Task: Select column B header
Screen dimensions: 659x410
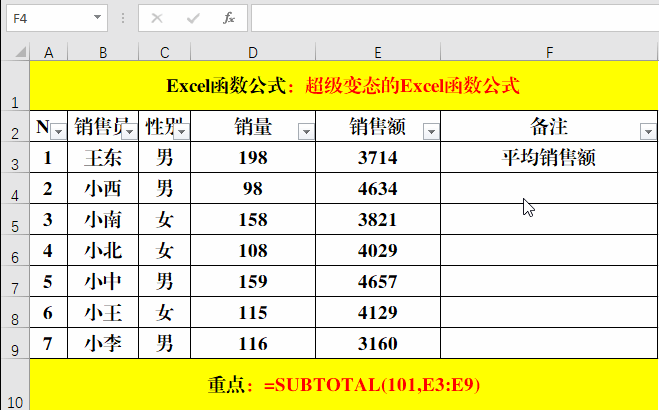Action: (x=103, y=52)
